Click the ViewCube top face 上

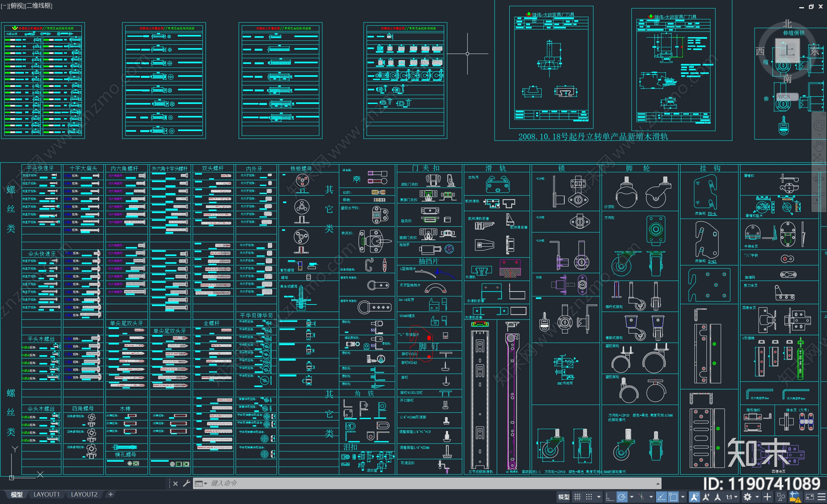tap(787, 51)
